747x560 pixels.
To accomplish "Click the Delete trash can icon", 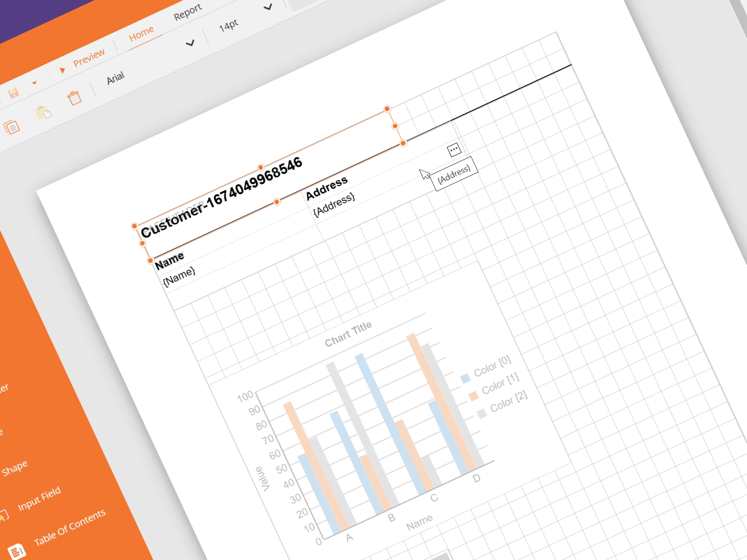I will coord(74,98).
